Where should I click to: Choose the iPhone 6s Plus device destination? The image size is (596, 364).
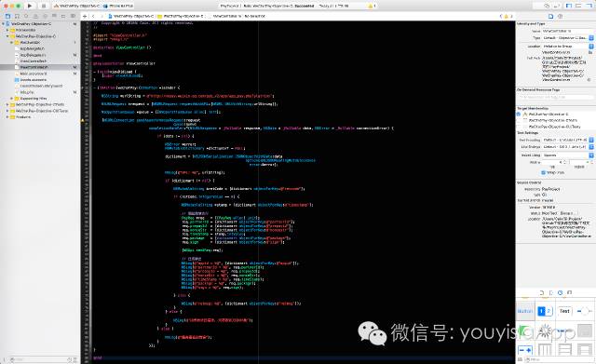pyautogui.click(x=118, y=6)
